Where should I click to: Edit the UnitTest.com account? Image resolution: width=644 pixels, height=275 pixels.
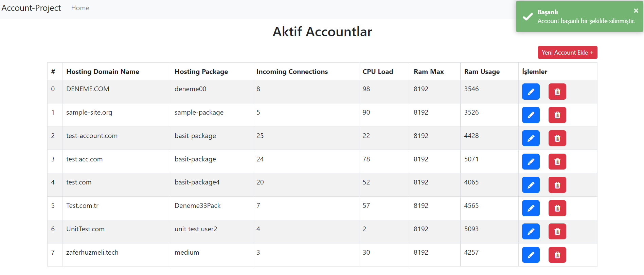[x=531, y=232]
